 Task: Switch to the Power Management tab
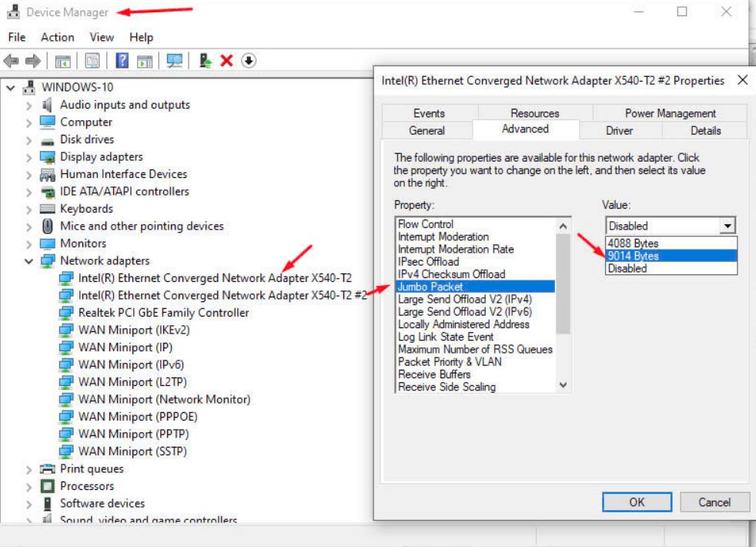[670, 113]
